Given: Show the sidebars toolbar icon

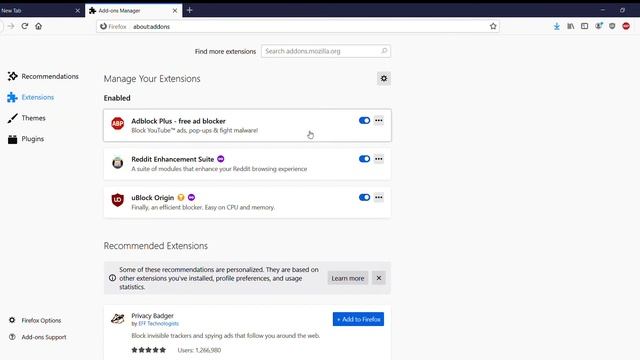Looking at the screenshot, I should tap(584, 26).
